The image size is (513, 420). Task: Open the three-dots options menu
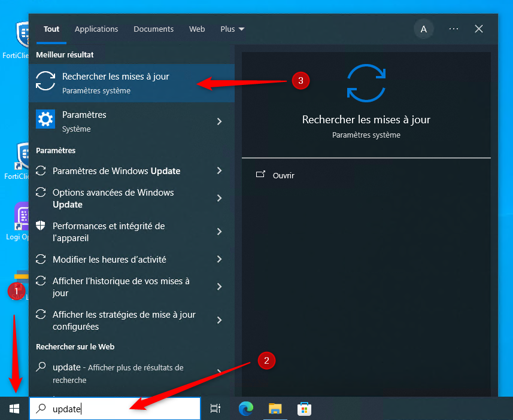click(454, 29)
